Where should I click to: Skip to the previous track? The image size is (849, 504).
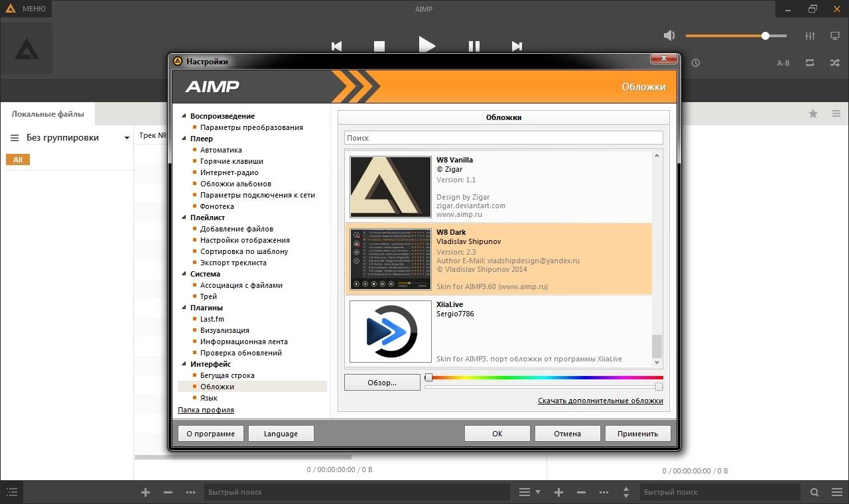click(x=336, y=46)
